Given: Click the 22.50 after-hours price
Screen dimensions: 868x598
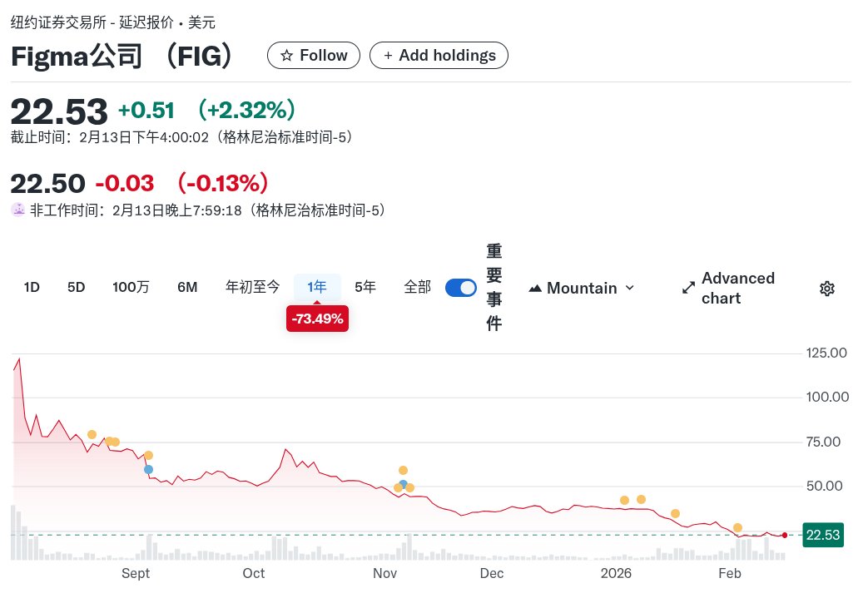Looking at the screenshot, I should pyautogui.click(x=47, y=184).
